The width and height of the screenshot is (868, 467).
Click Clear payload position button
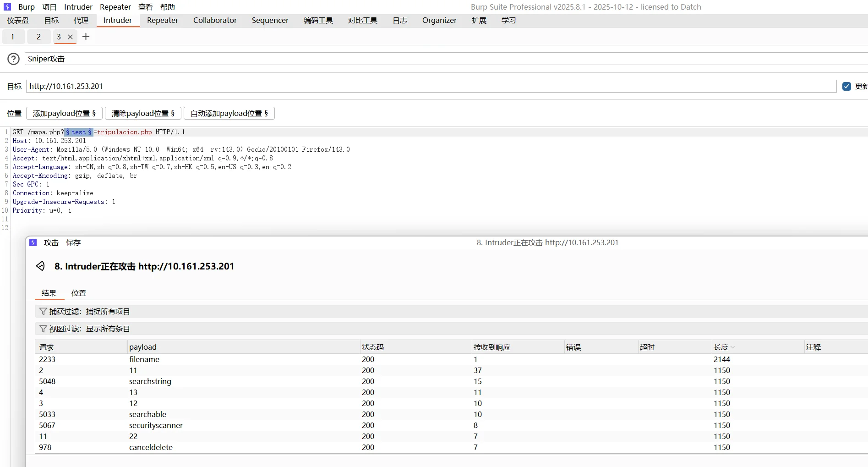pos(143,113)
